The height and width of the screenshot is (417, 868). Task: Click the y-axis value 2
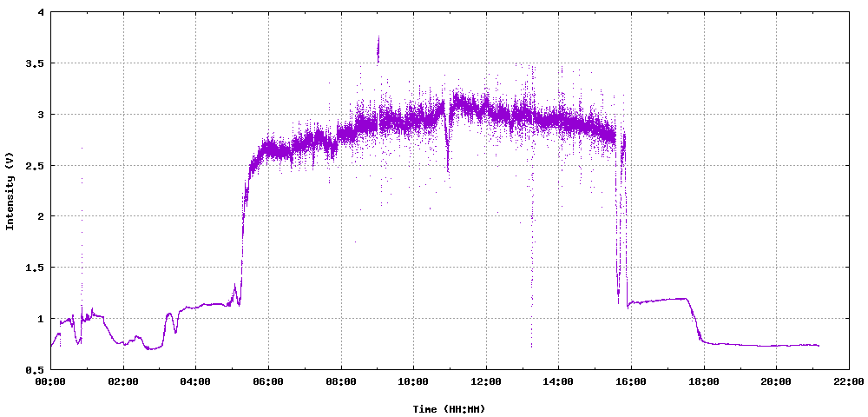tap(42, 216)
